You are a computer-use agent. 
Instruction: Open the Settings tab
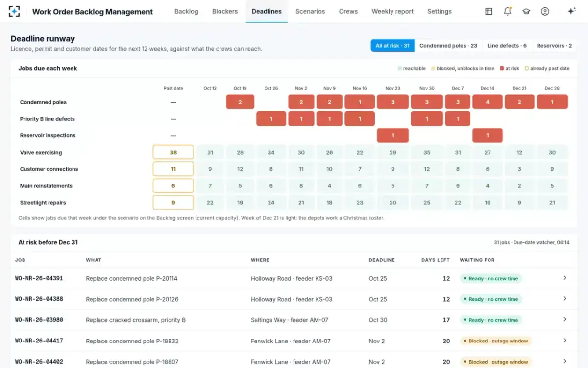click(x=440, y=11)
